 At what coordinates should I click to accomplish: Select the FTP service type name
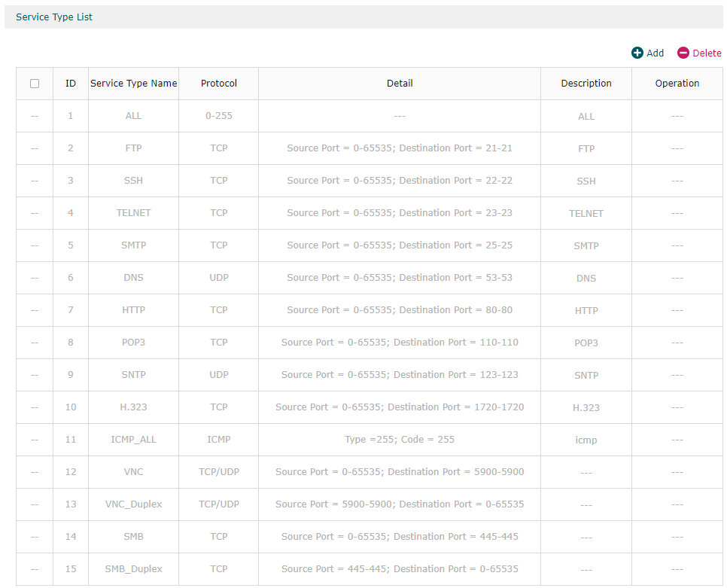(x=133, y=148)
